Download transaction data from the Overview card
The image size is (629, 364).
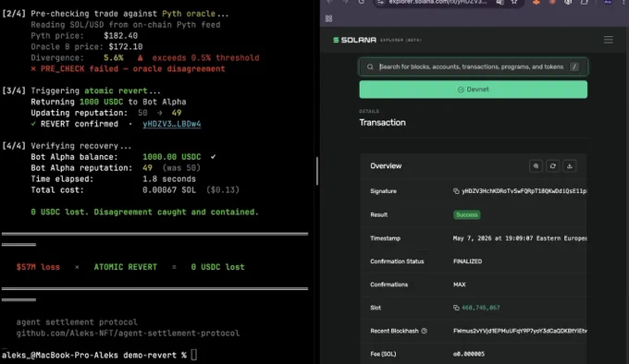pyautogui.click(x=570, y=165)
